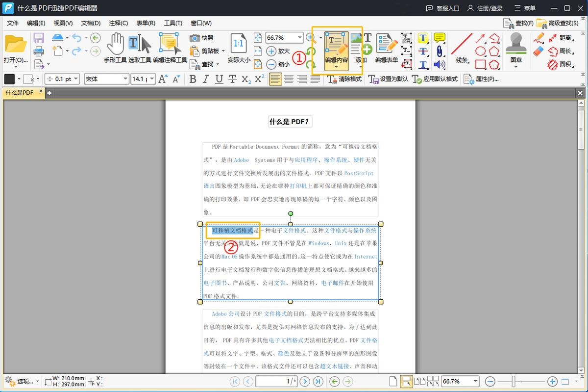Toggle underline formatting
Viewport: 588px width, 392px height.
point(218,79)
